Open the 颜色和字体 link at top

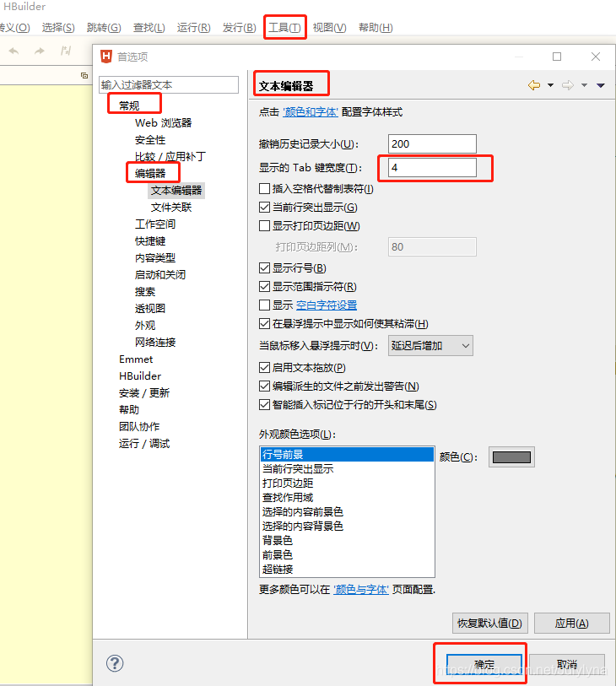click(x=311, y=112)
